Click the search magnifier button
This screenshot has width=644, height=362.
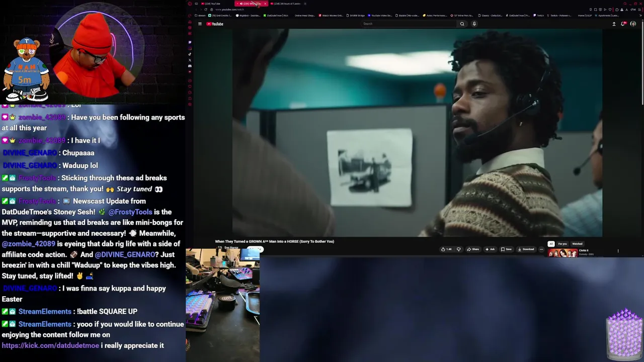(462, 24)
